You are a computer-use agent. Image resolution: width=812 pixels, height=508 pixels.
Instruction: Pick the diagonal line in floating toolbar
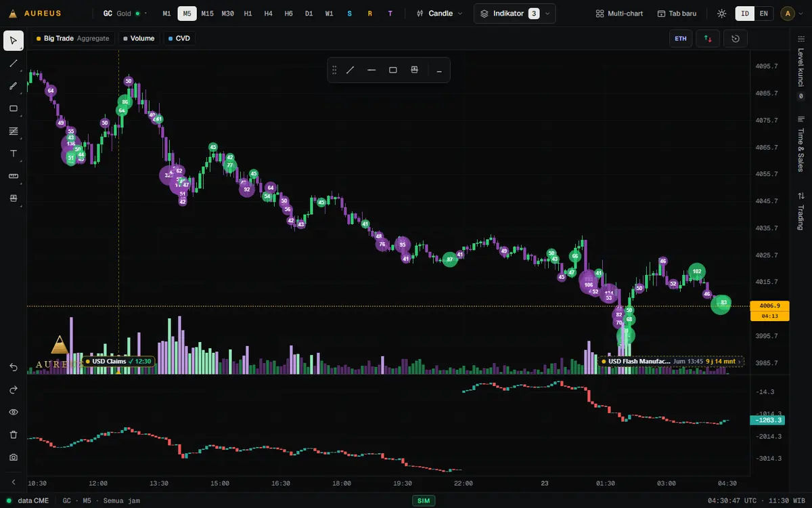click(350, 70)
